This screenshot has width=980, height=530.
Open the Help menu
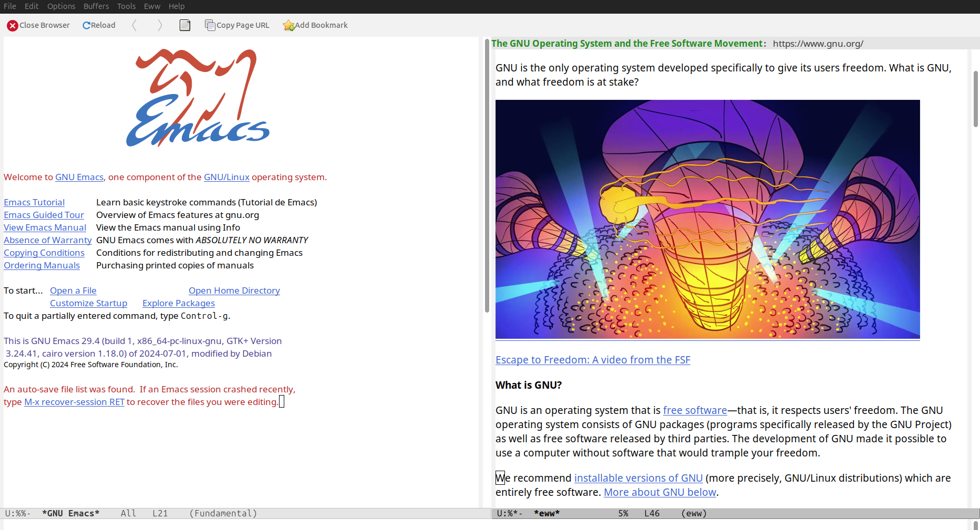[177, 6]
